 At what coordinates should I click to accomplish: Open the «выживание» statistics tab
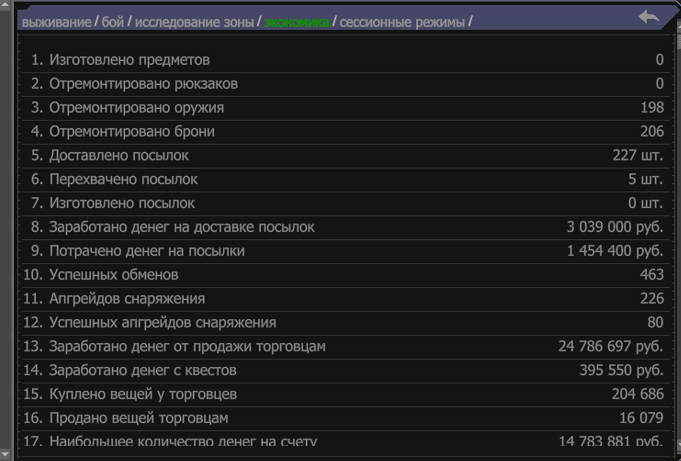click(x=55, y=21)
